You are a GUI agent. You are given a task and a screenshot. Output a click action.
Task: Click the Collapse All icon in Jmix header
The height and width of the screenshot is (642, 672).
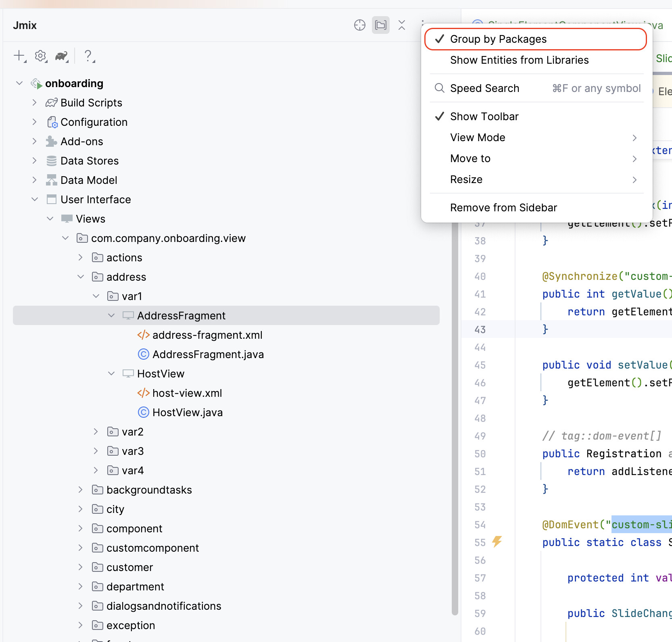[402, 25]
